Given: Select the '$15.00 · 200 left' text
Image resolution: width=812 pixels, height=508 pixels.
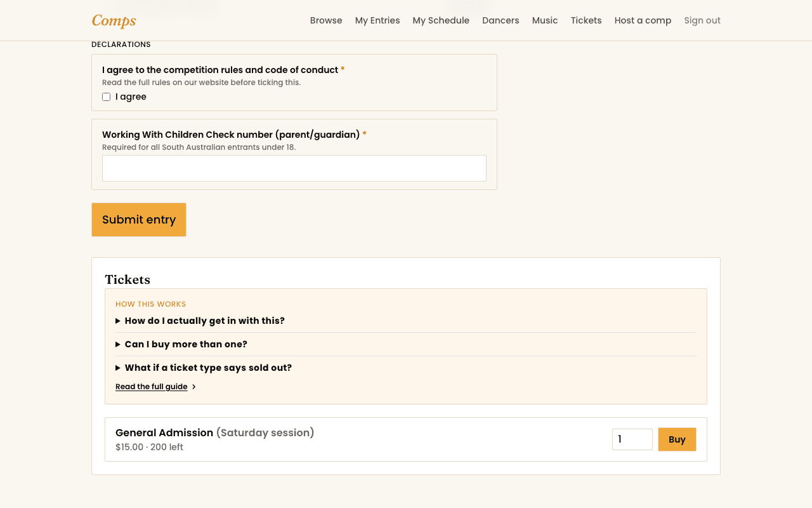Looking at the screenshot, I should [x=149, y=447].
